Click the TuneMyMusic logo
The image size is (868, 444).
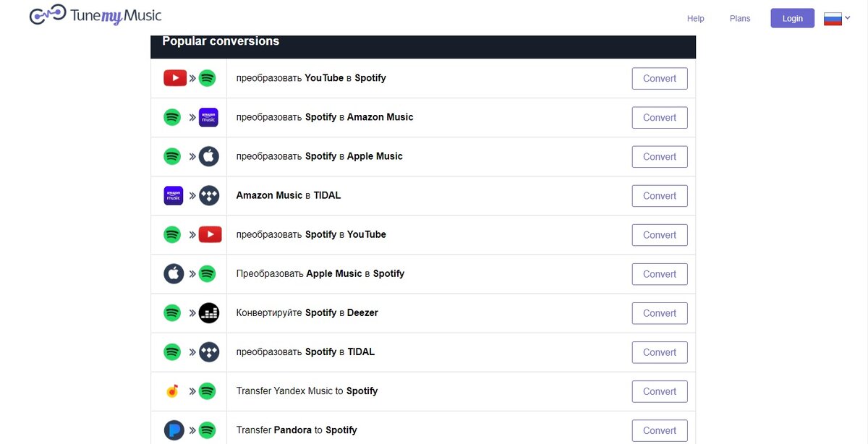point(95,15)
